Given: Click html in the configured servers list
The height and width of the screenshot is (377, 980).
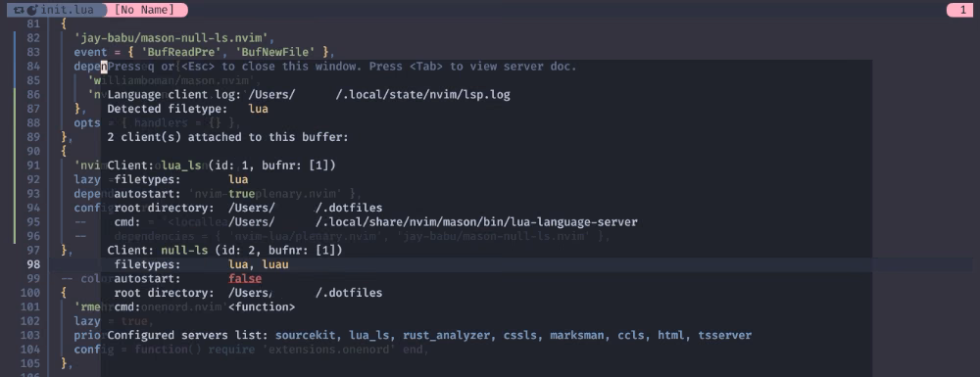Looking at the screenshot, I should click(x=670, y=335).
